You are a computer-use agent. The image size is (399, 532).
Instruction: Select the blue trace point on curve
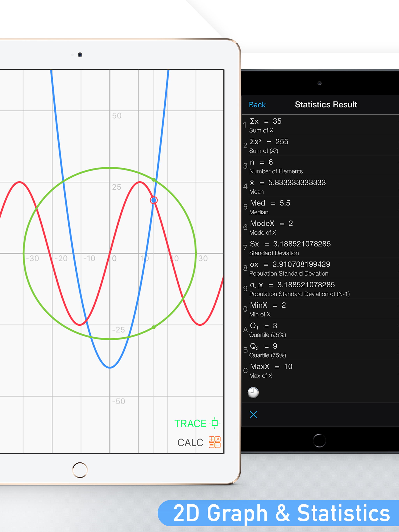coord(154,200)
